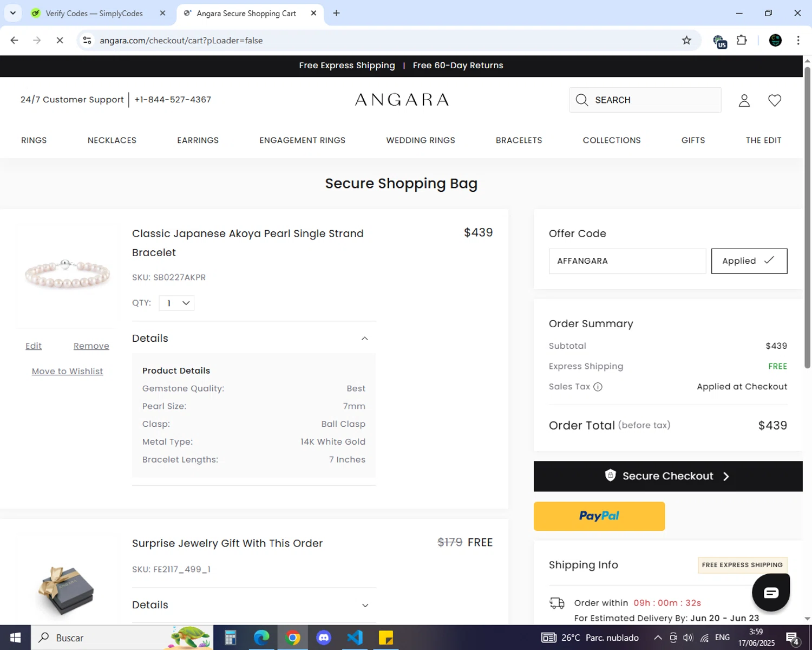The height and width of the screenshot is (650, 812).
Task: Open the notification center icon
Action: [793, 638]
